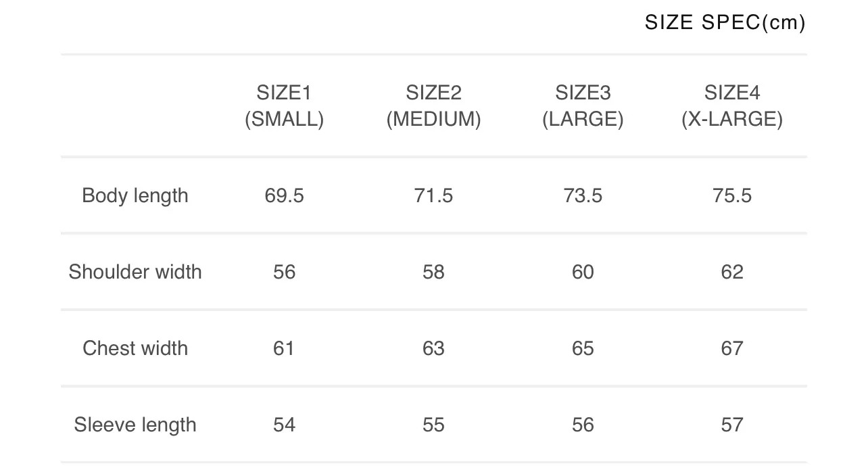The height and width of the screenshot is (474, 868).
Task: Select the SIZE2 (MEDIUM) column header
Action: point(433,105)
